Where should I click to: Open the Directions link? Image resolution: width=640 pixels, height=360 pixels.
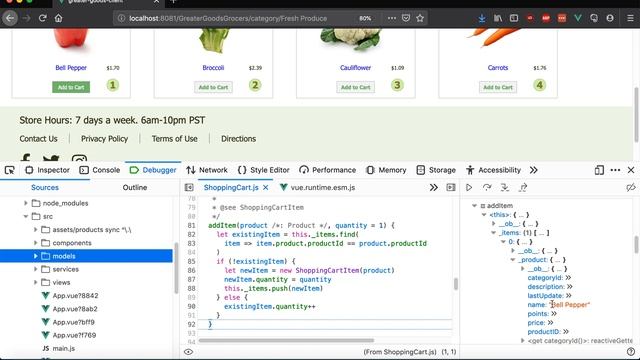[238, 139]
